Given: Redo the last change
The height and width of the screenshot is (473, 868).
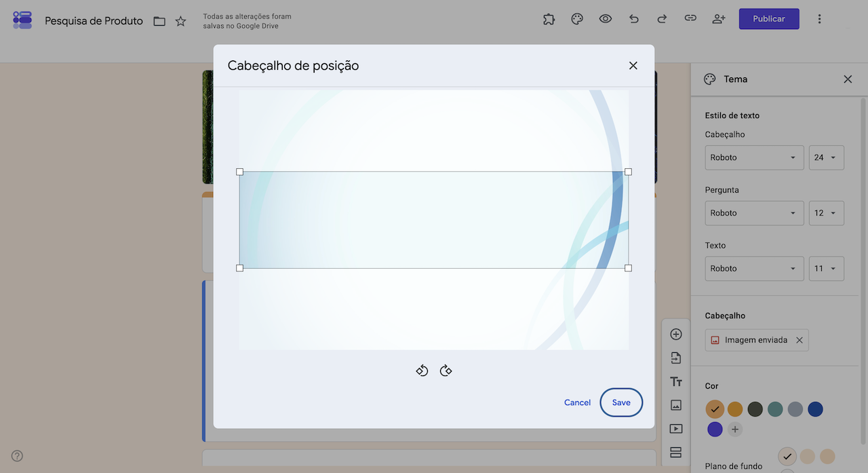Looking at the screenshot, I should 662,19.
